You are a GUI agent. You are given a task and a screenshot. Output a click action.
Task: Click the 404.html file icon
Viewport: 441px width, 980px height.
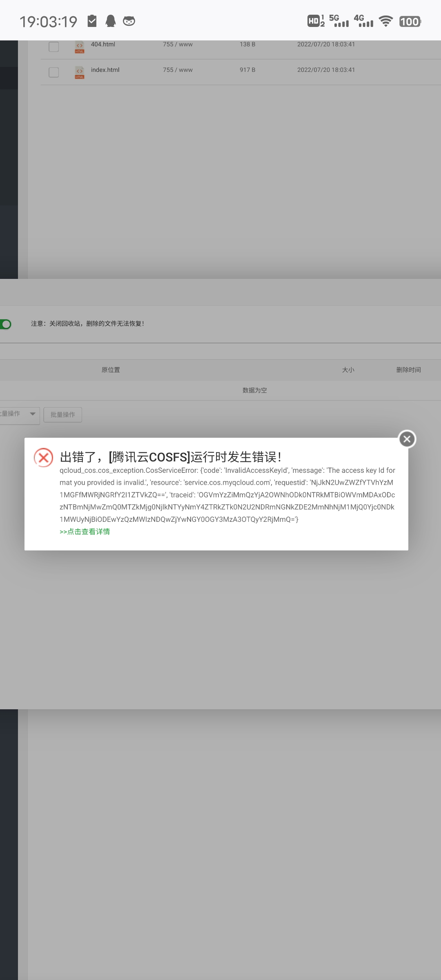[80, 47]
